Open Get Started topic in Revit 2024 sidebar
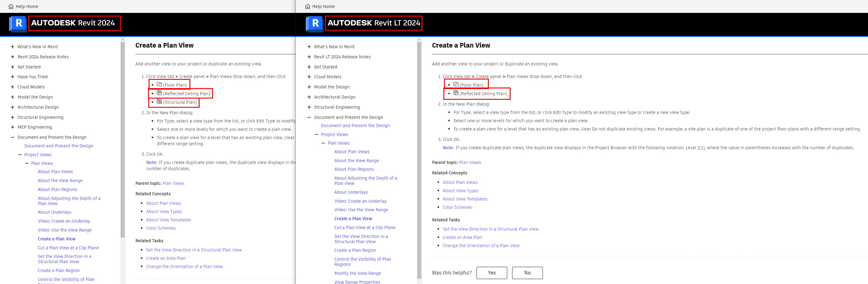 pos(29,67)
